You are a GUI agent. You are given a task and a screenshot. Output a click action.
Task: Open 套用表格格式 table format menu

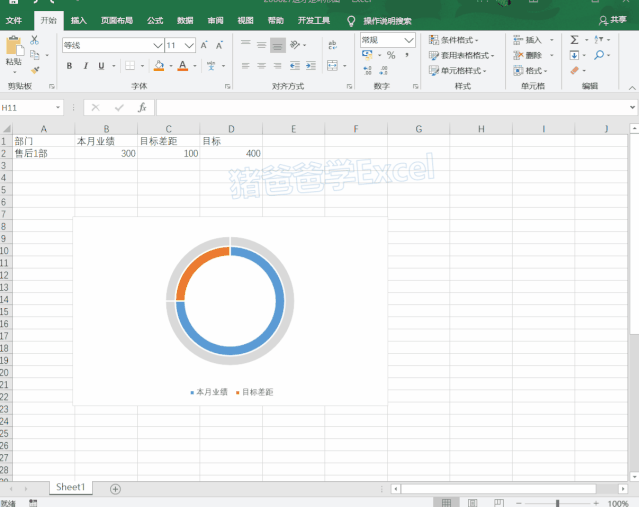[461, 55]
